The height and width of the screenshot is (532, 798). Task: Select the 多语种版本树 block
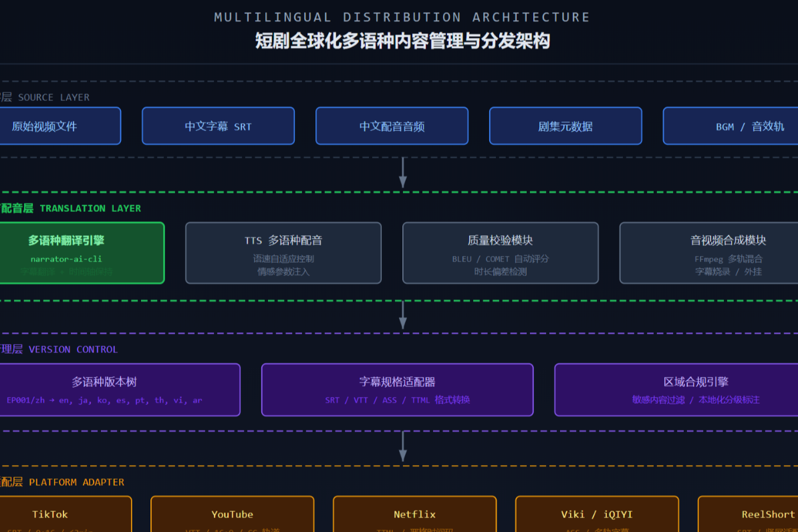[x=120, y=390]
